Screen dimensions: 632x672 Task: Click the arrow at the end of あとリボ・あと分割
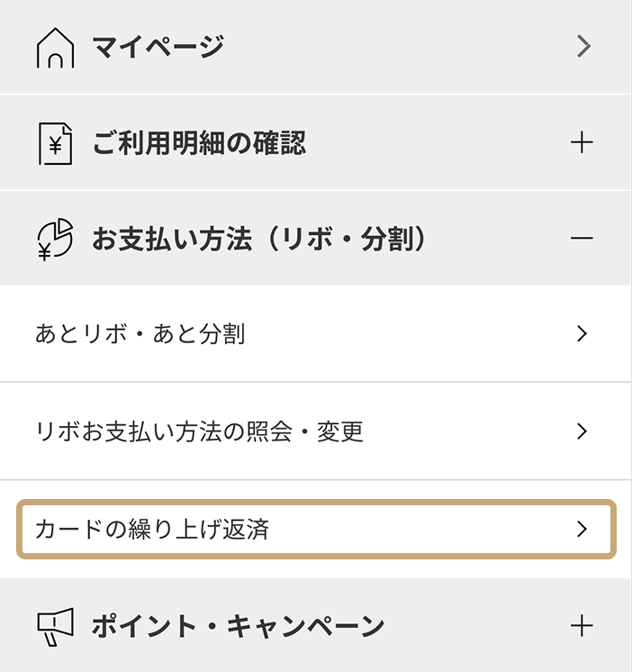(582, 334)
